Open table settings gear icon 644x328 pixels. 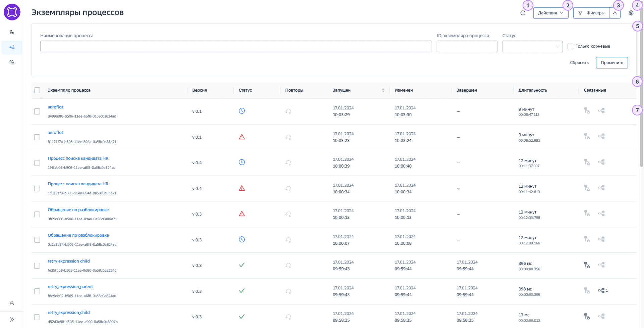tap(631, 13)
